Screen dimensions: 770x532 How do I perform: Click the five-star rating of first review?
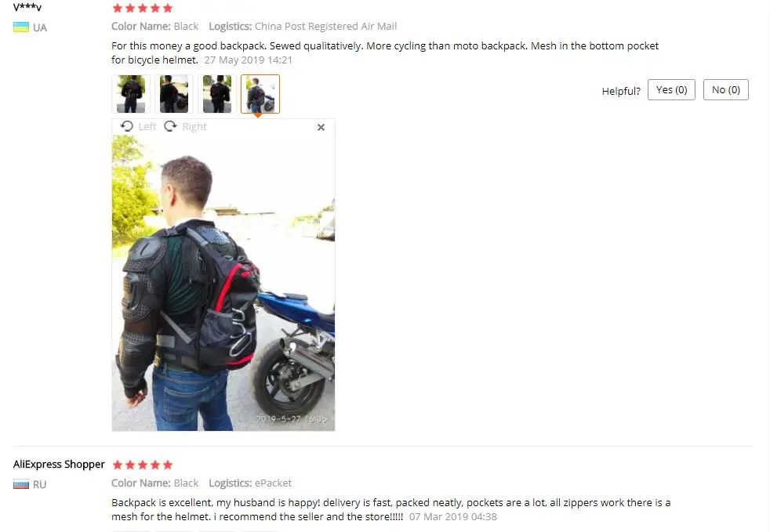(x=143, y=8)
